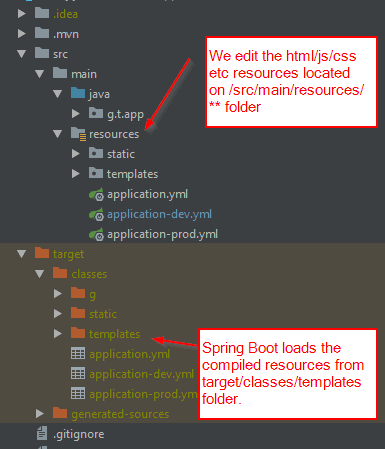This screenshot has width=385, height=449.
Task: Click the blue java source root icon
Action: coord(78,93)
